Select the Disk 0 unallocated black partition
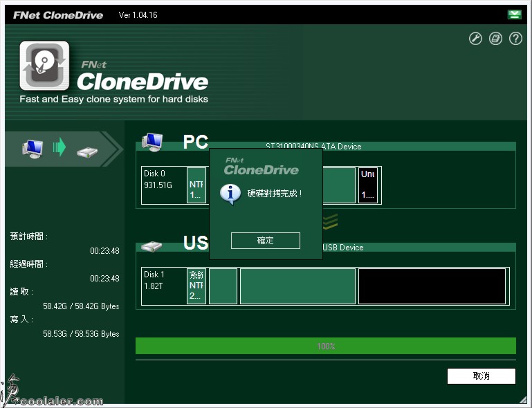This screenshot has height=408, width=532. click(x=368, y=185)
